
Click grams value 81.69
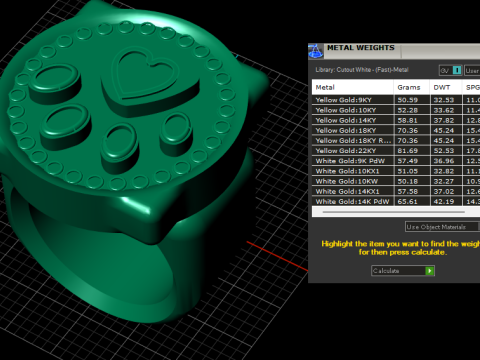407,151
